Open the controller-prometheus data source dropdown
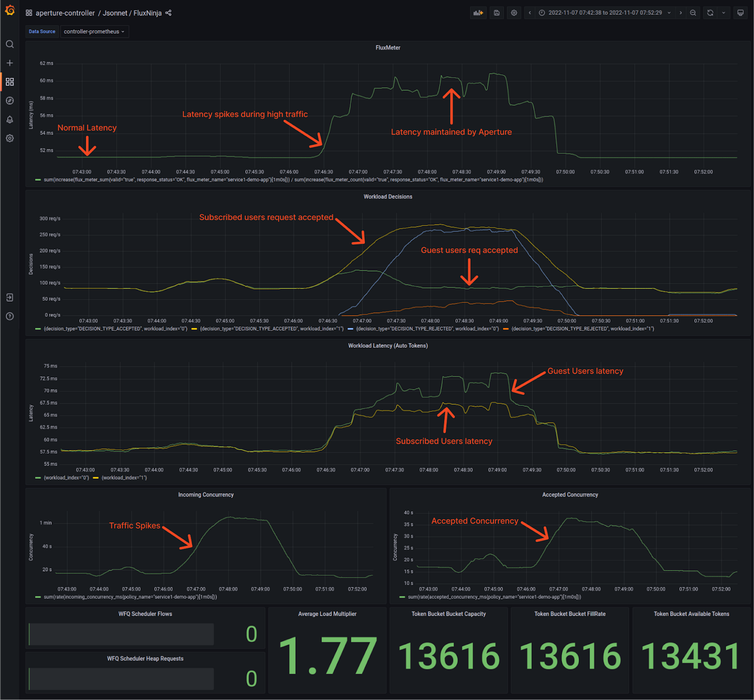The height and width of the screenshot is (700, 754). (94, 32)
